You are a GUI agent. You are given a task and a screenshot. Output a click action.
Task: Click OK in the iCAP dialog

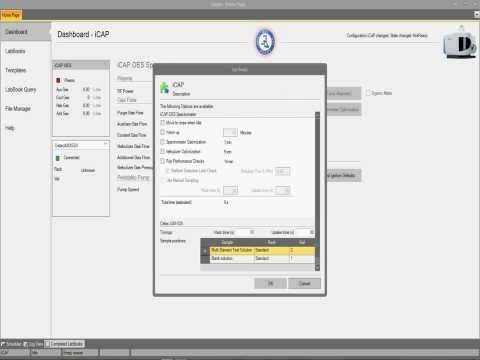pyautogui.click(x=270, y=283)
